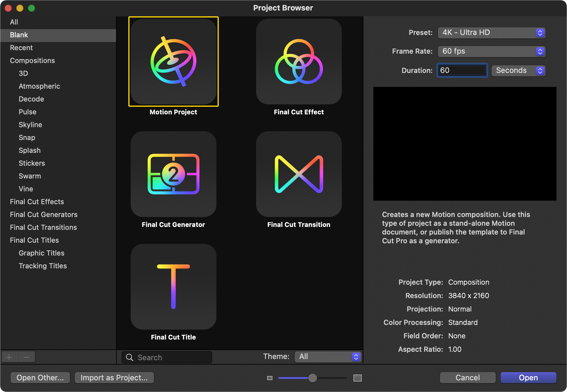The height and width of the screenshot is (392, 567).
Task: Select the Pulse subcategory
Action: coord(58,112)
